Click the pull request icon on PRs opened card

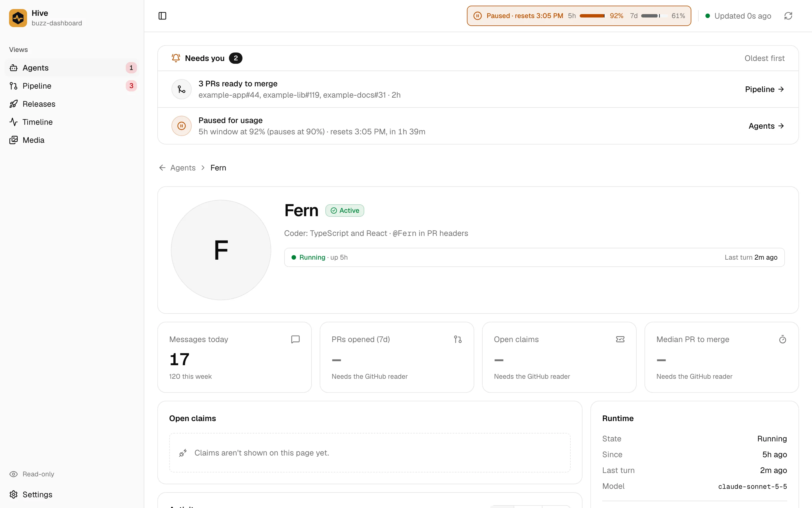click(458, 339)
